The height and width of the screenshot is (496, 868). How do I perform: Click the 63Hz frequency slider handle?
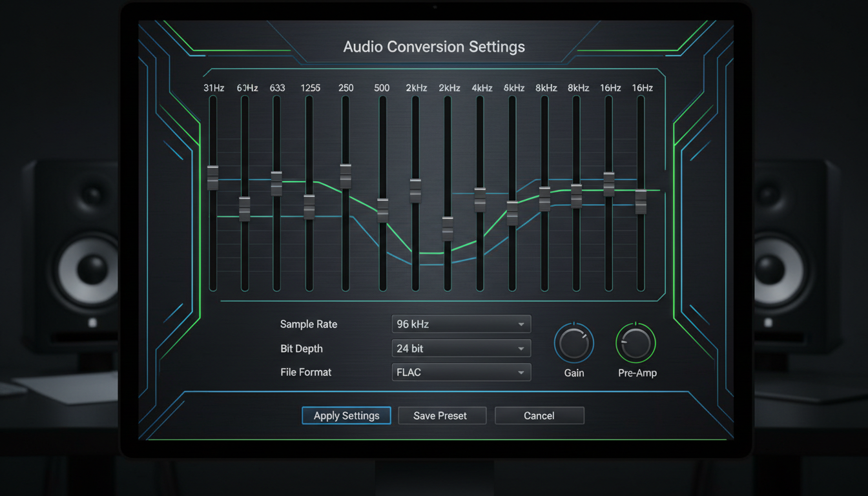[x=245, y=207]
